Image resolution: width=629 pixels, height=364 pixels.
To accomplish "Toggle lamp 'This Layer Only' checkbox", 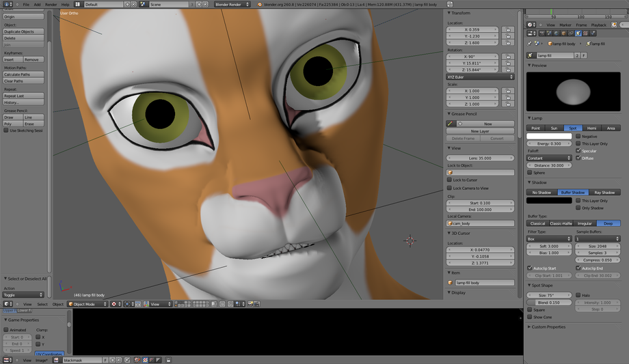I will click(578, 143).
